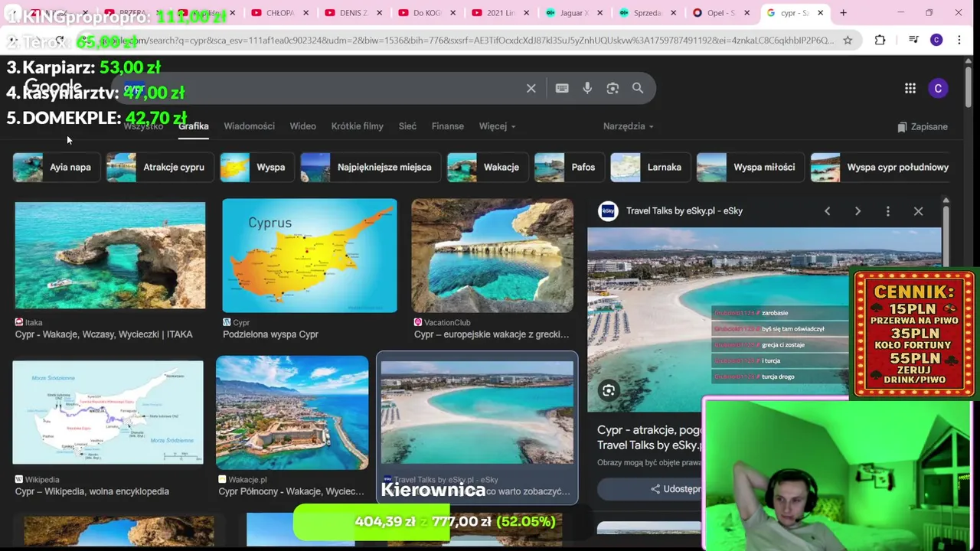Open 'Cypr Północny - Wakacje' result link
980x551 pixels.
(x=292, y=491)
